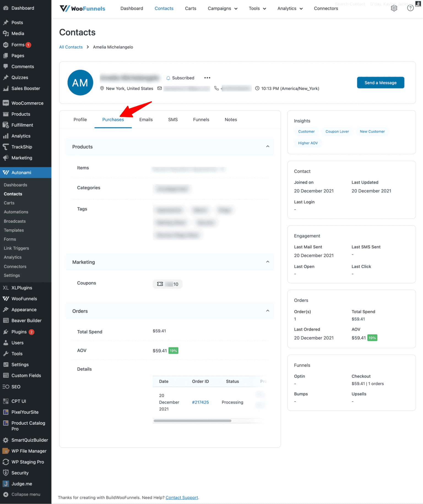
Task: Click the WooCommerce icon in the sidebar
Action: coord(6,103)
